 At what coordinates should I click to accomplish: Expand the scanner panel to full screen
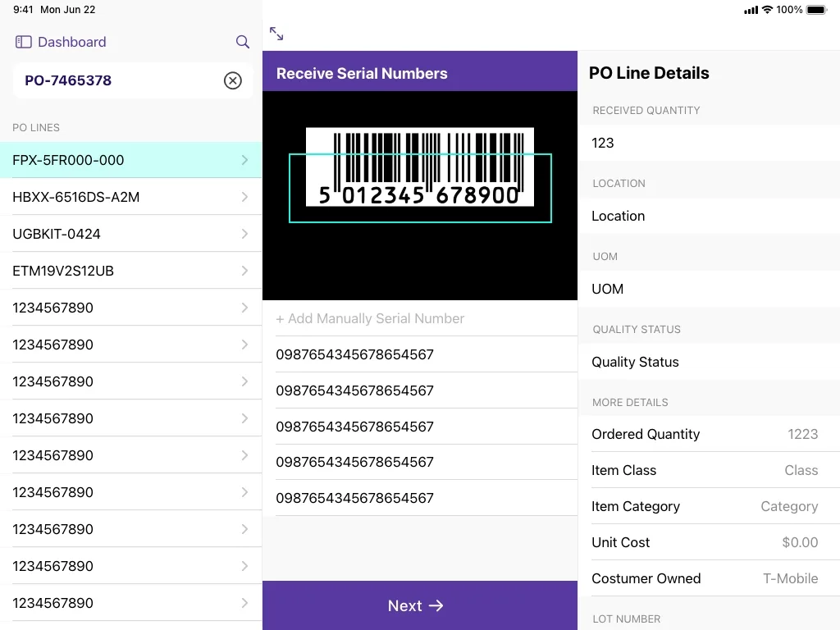(276, 34)
